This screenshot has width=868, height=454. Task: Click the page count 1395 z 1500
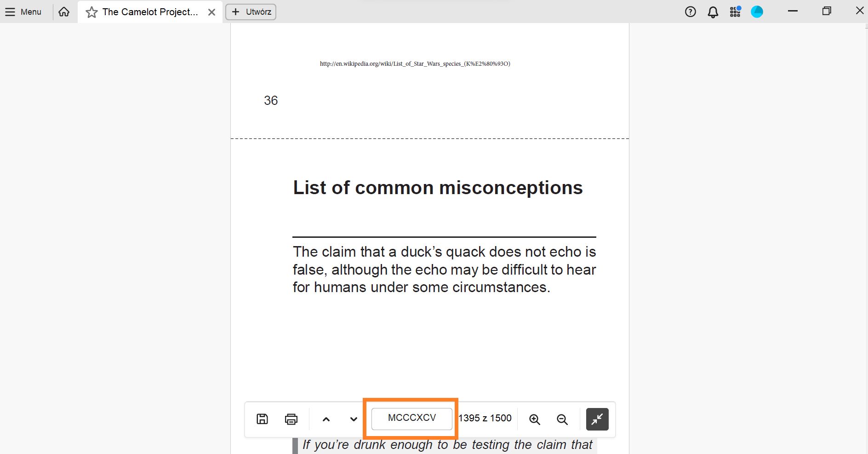pos(485,418)
